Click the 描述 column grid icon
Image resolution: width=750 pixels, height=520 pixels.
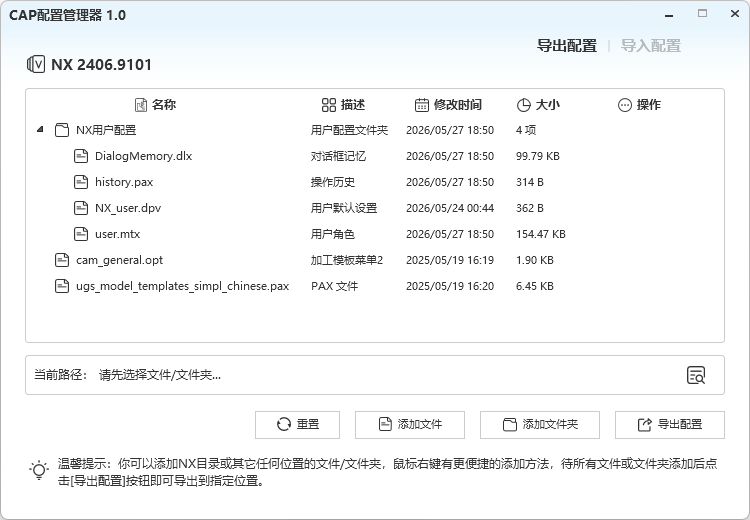tap(329, 105)
